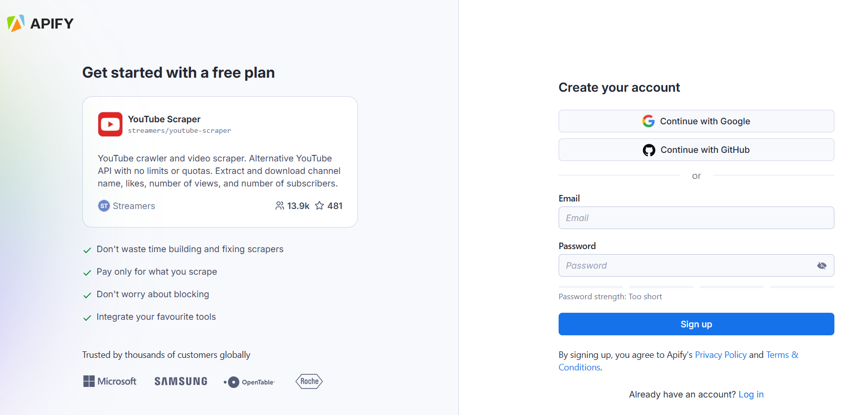The width and height of the screenshot is (868, 415).
Task: Click the checkmark beside 'Pay only for what you scrape'
Action: point(87,273)
